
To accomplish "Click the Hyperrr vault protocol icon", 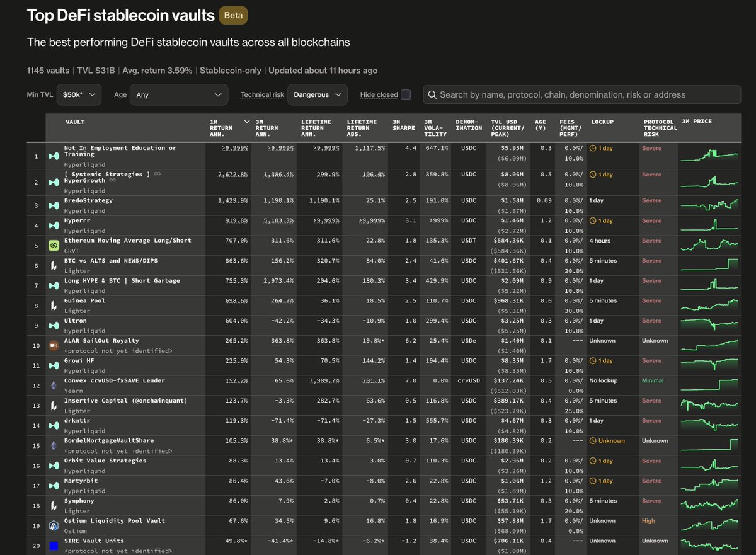I will tap(54, 226).
